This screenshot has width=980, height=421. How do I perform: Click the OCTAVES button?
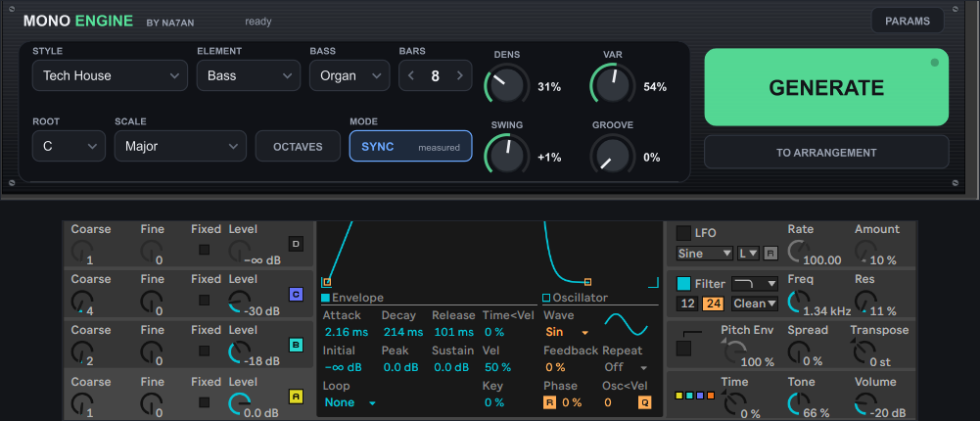[298, 146]
